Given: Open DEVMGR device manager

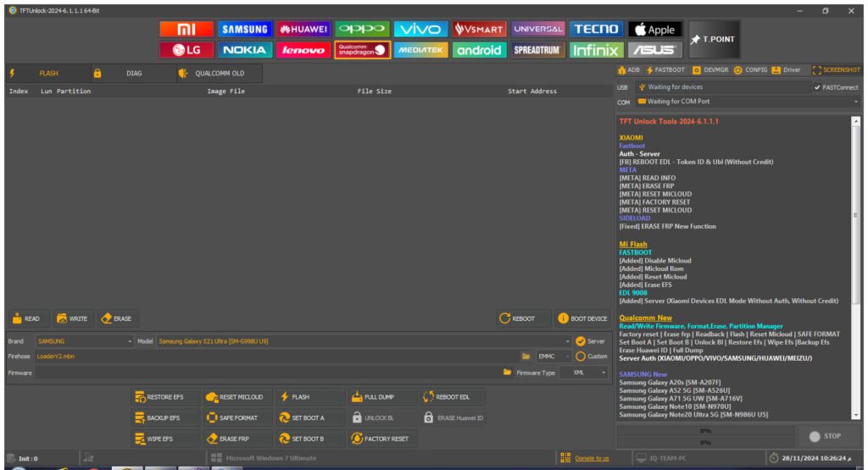Looking at the screenshot, I should (x=710, y=70).
